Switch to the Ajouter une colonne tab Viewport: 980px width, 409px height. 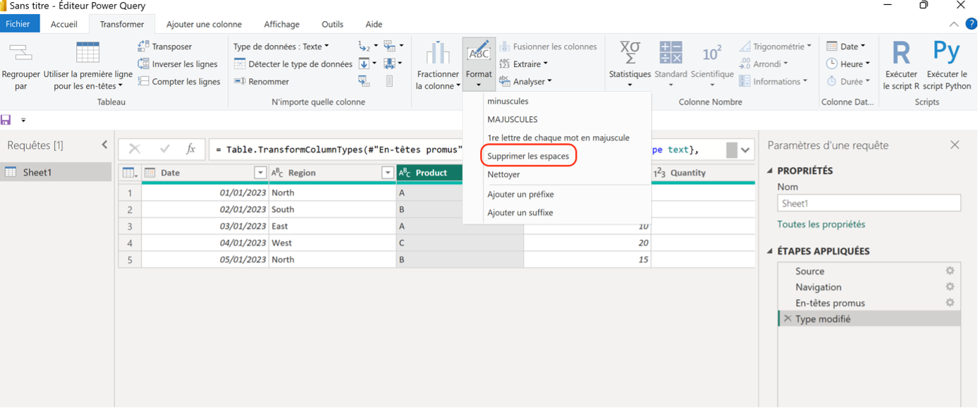pyautogui.click(x=204, y=24)
